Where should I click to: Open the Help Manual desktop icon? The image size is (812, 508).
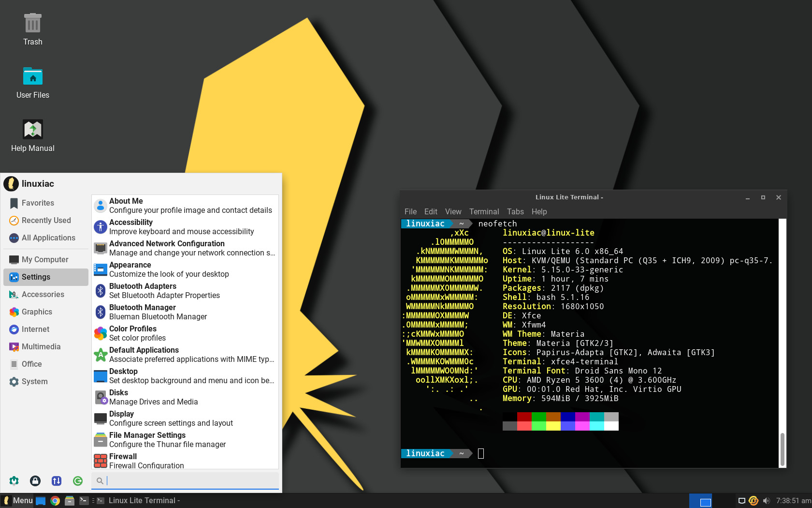[33, 136]
